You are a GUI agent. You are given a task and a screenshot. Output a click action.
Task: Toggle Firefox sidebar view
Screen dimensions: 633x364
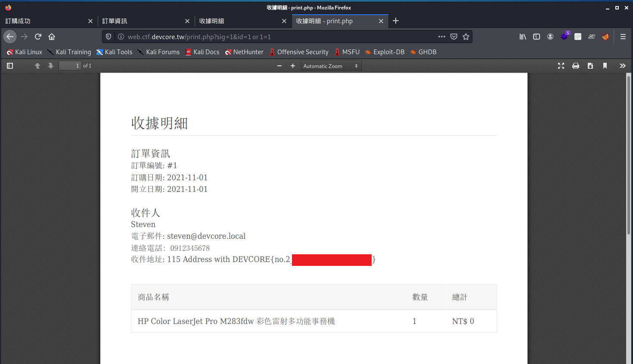pos(537,37)
